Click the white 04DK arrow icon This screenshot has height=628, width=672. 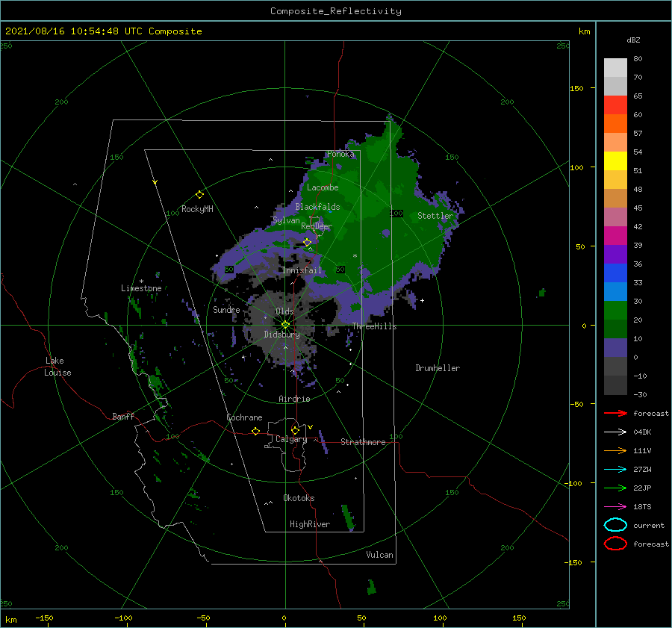[615, 432]
